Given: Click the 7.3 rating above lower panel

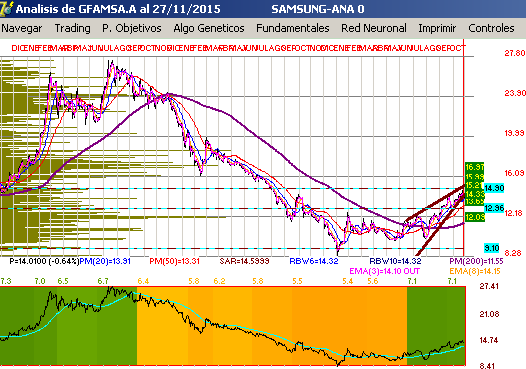Looking at the screenshot, I should click(x=6, y=281).
